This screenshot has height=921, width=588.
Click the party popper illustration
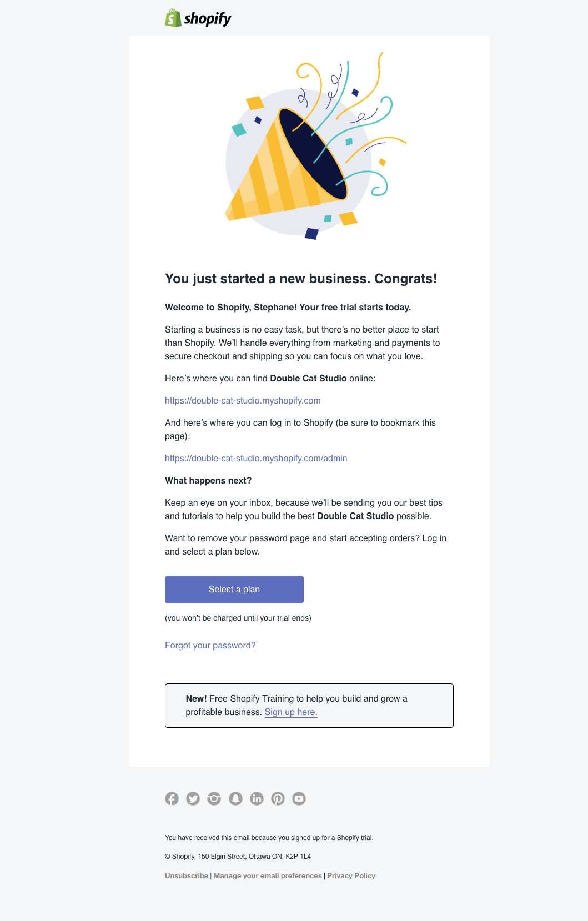315,147
